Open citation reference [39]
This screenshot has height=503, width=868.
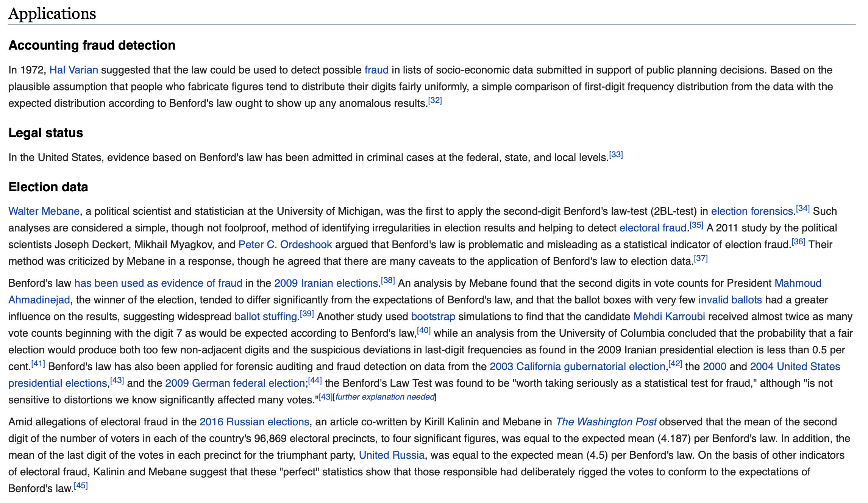(307, 314)
